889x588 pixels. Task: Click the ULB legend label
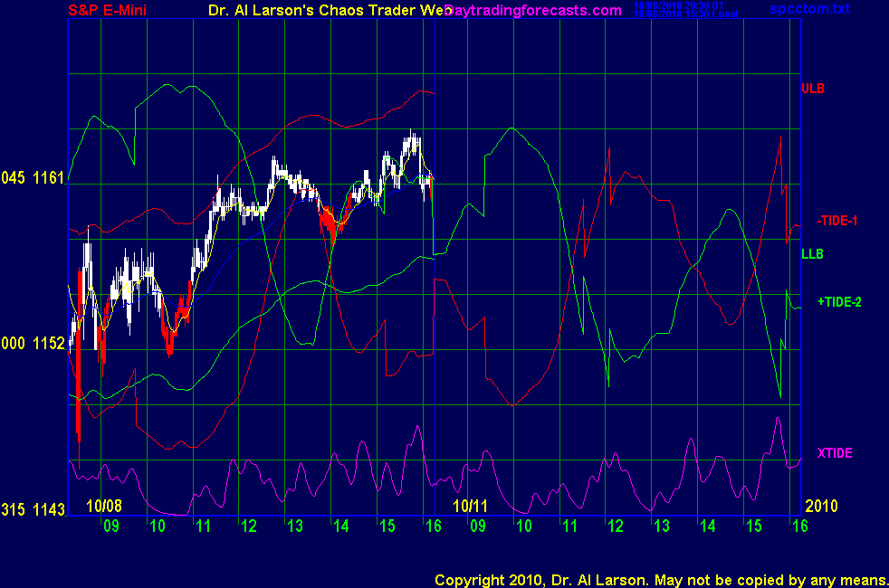(x=812, y=89)
